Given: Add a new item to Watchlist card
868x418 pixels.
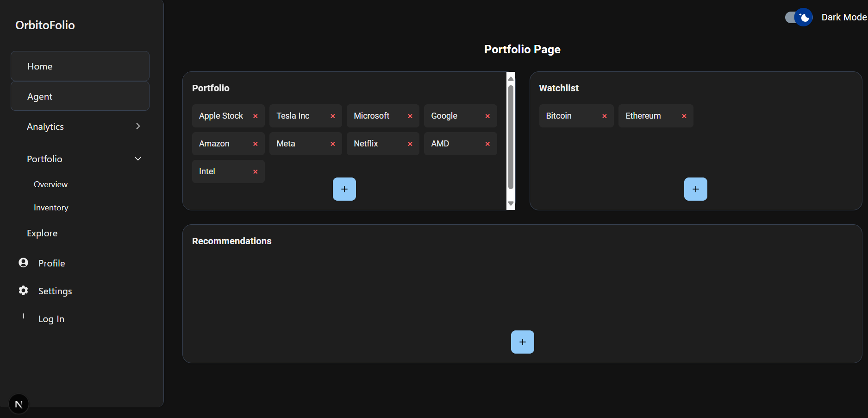Looking at the screenshot, I should (x=696, y=189).
